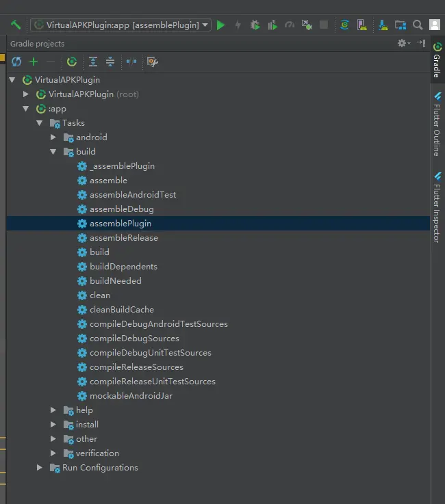
Task: Click the Gradle projects panel title
Action: click(38, 43)
